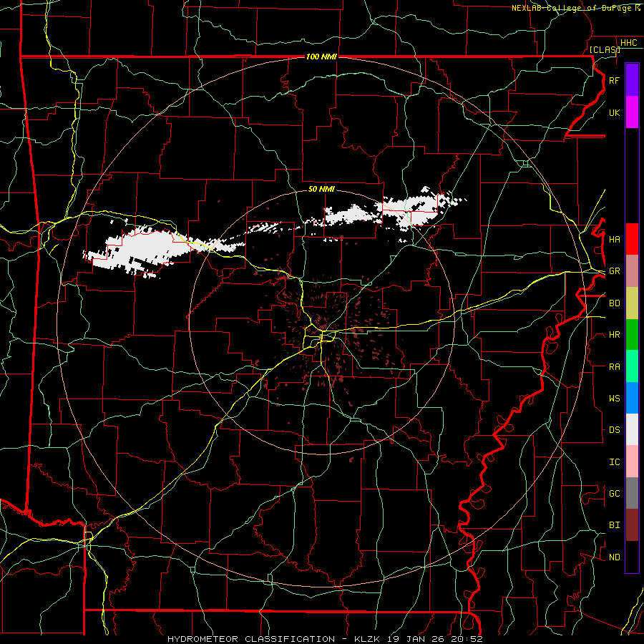This screenshot has height=644, width=644.
Task: Click the UK legend label
Action: (614, 112)
